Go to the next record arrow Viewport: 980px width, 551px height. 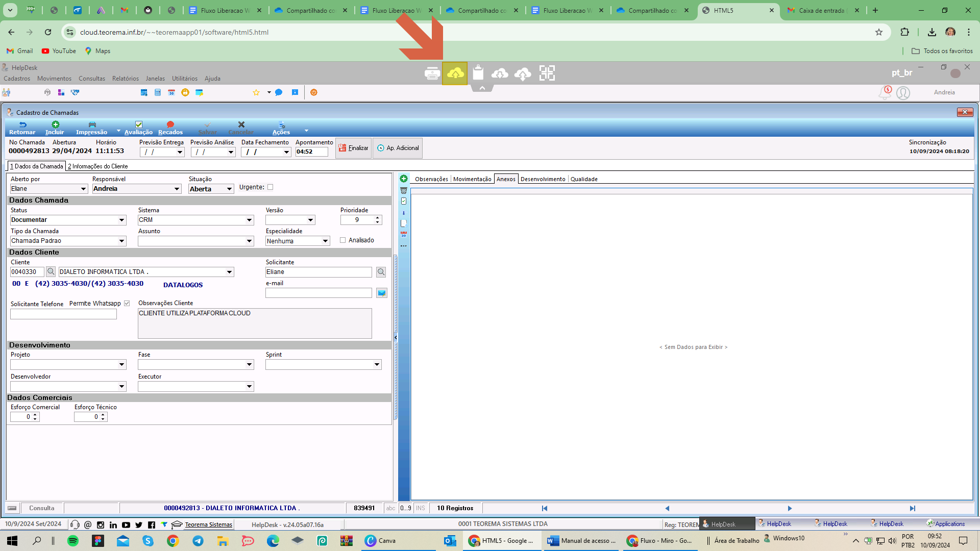[x=790, y=509]
